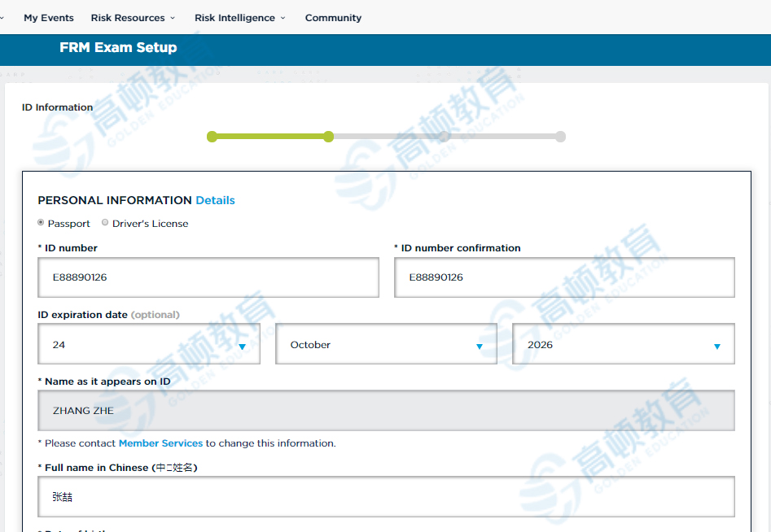
Task: Follow the Member Services link
Action: [160, 443]
